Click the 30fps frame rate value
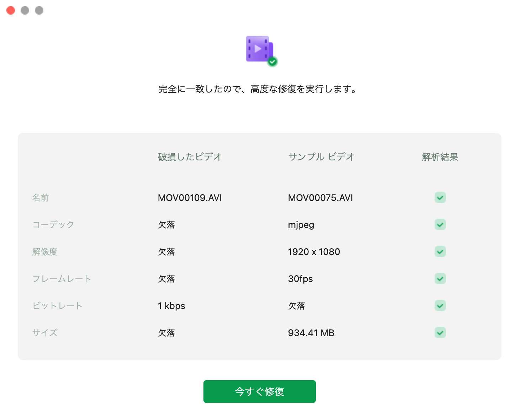The width and height of the screenshot is (520, 420). click(300, 279)
